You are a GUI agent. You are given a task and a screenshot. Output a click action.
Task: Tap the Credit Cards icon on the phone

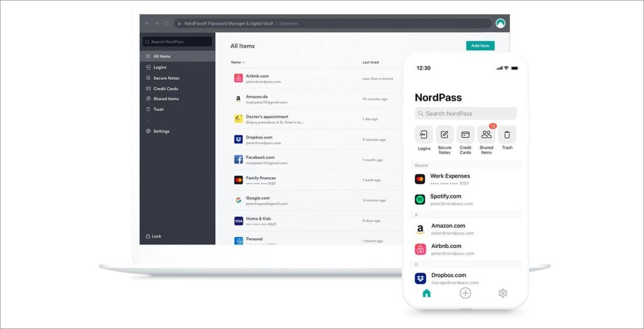[x=465, y=135]
